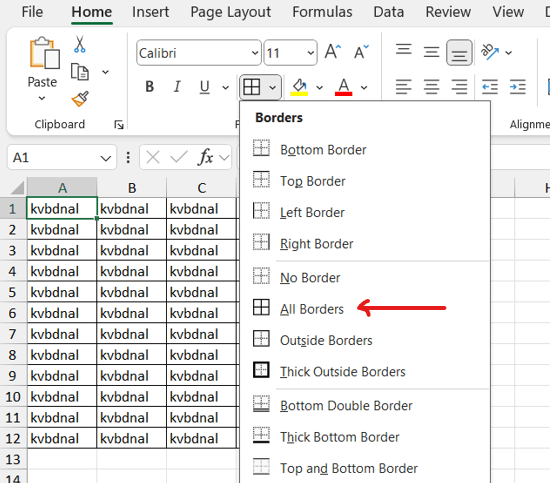Image resolution: width=550 pixels, height=483 pixels.
Task: Select Bottom Double Border option
Action: tap(365, 405)
